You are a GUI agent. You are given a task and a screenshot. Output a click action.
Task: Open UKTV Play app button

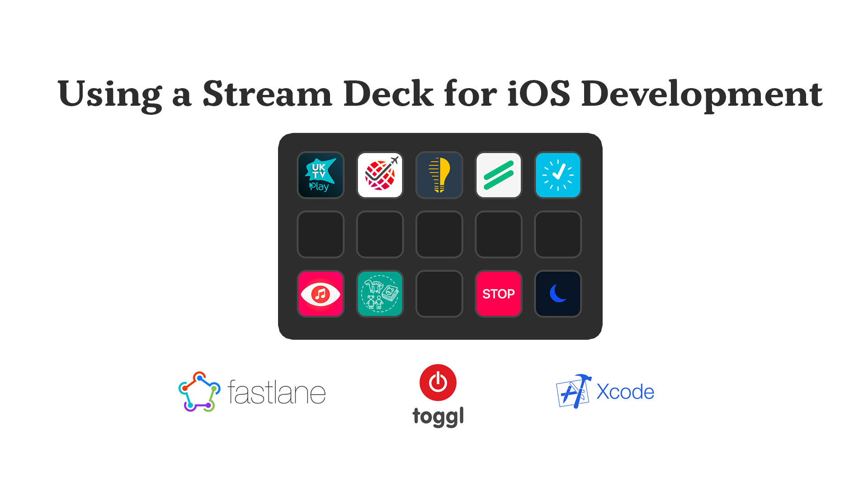click(321, 174)
